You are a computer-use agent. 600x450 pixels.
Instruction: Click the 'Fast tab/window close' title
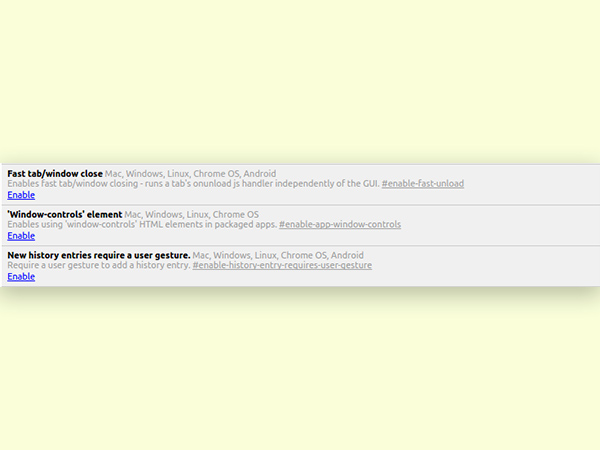55,174
